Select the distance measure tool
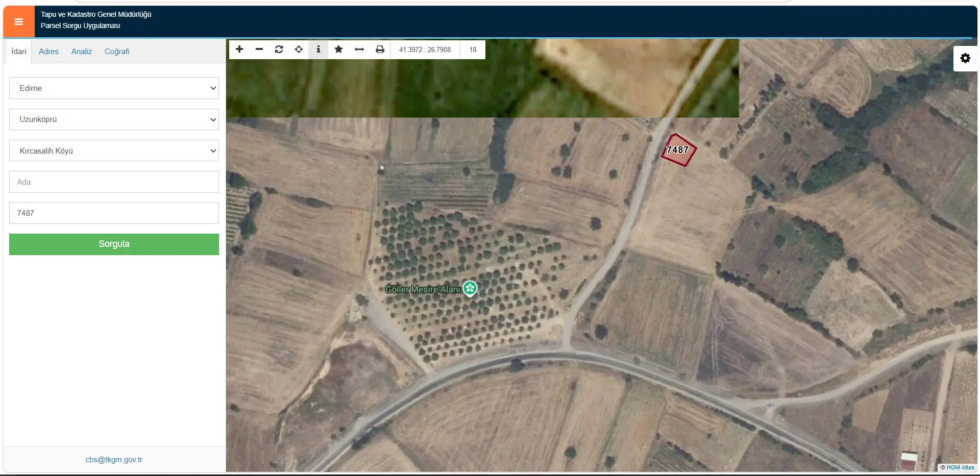This screenshot has height=476, width=980. click(x=359, y=49)
